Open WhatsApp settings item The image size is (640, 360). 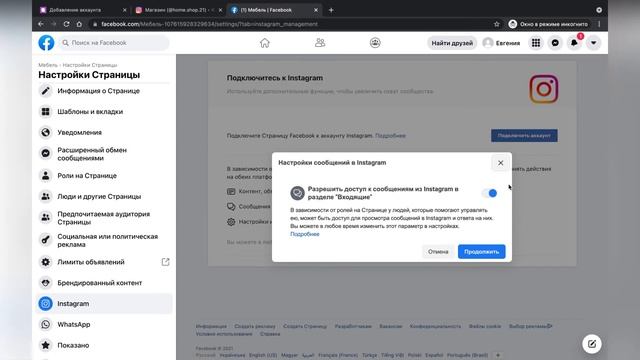coord(104,324)
